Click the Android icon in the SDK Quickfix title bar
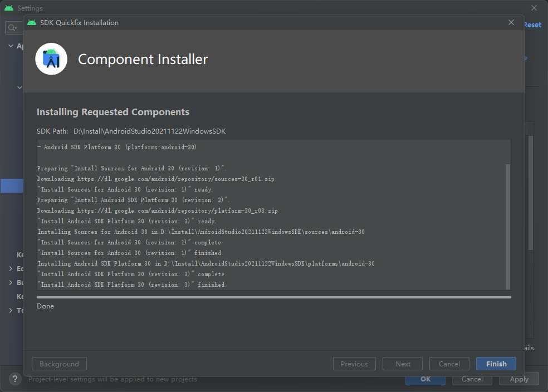This screenshot has height=392, width=548. pyautogui.click(x=32, y=23)
